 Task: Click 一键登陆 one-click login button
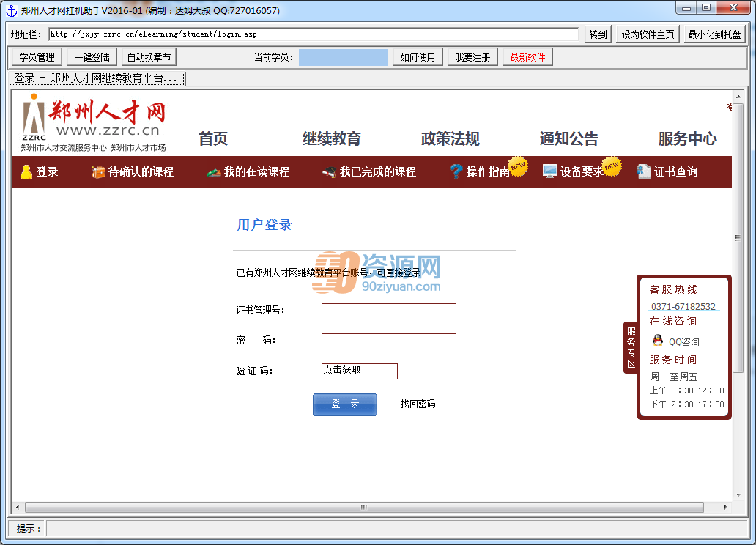pyautogui.click(x=92, y=57)
